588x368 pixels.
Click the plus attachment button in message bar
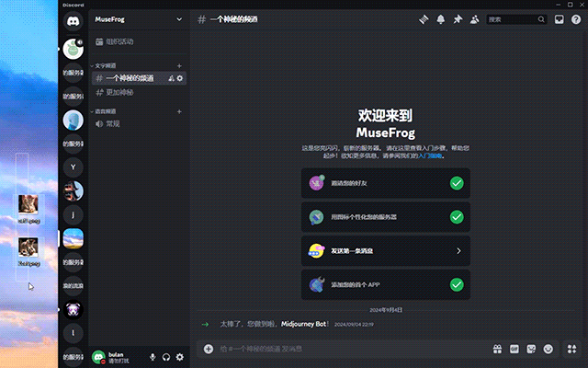click(209, 350)
